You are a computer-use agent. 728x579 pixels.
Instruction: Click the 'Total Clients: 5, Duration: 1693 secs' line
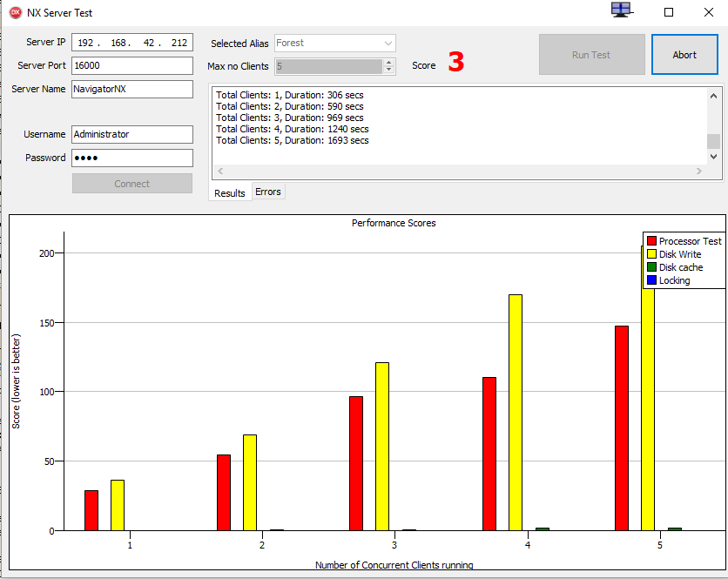pyautogui.click(x=293, y=140)
